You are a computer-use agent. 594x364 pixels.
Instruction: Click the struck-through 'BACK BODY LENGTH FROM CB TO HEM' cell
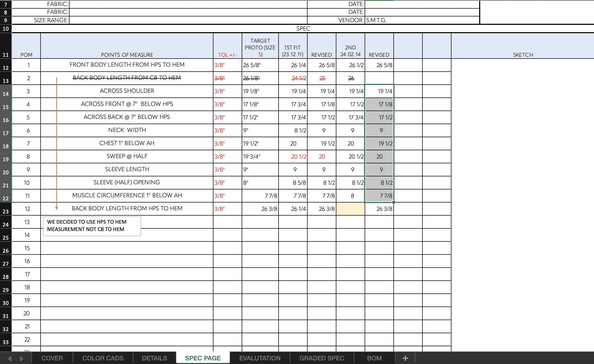pyautogui.click(x=127, y=78)
